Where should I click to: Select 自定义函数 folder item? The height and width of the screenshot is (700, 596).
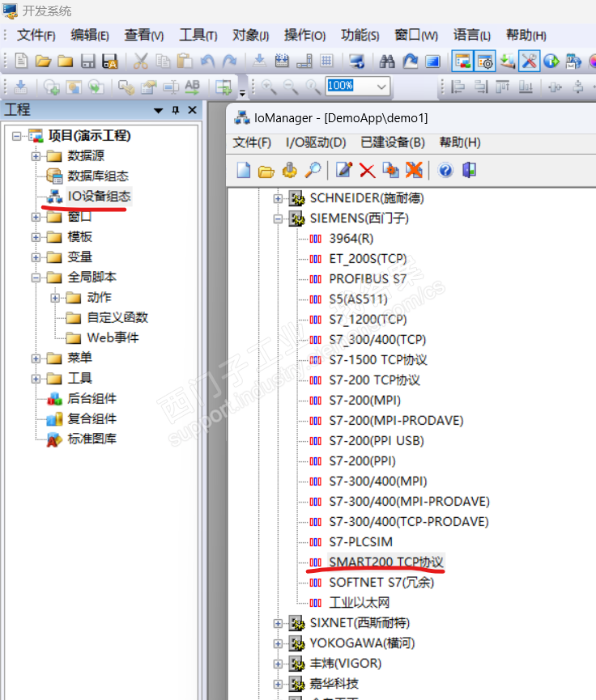point(117,317)
